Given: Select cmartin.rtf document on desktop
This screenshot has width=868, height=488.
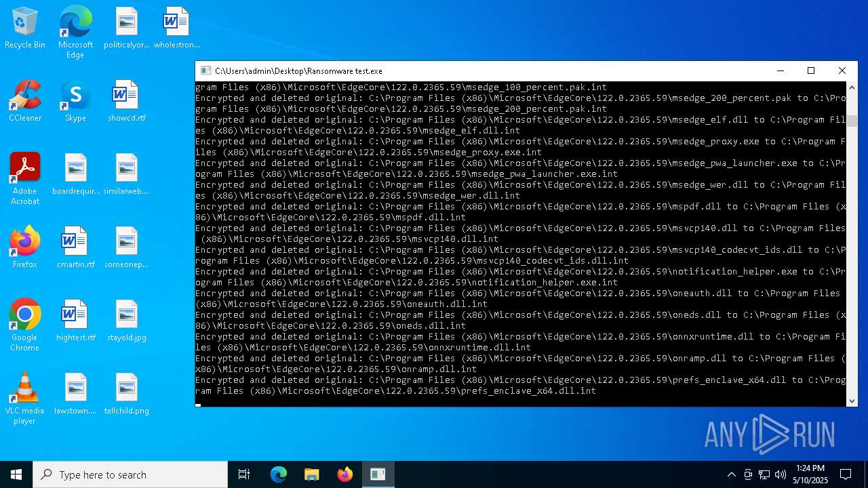Looking at the screenshot, I should click(75, 248).
